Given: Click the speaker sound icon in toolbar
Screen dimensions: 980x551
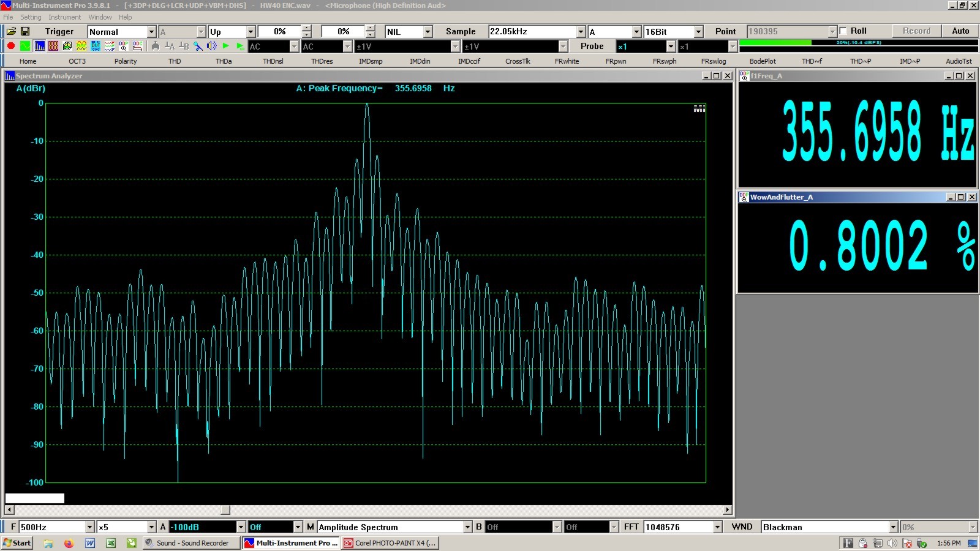Looking at the screenshot, I should 212,46.
